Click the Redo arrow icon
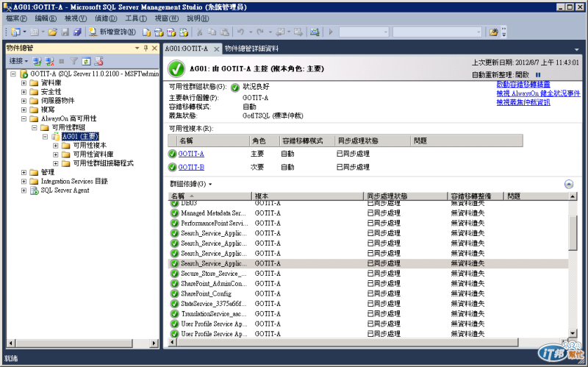 (260, 32)
